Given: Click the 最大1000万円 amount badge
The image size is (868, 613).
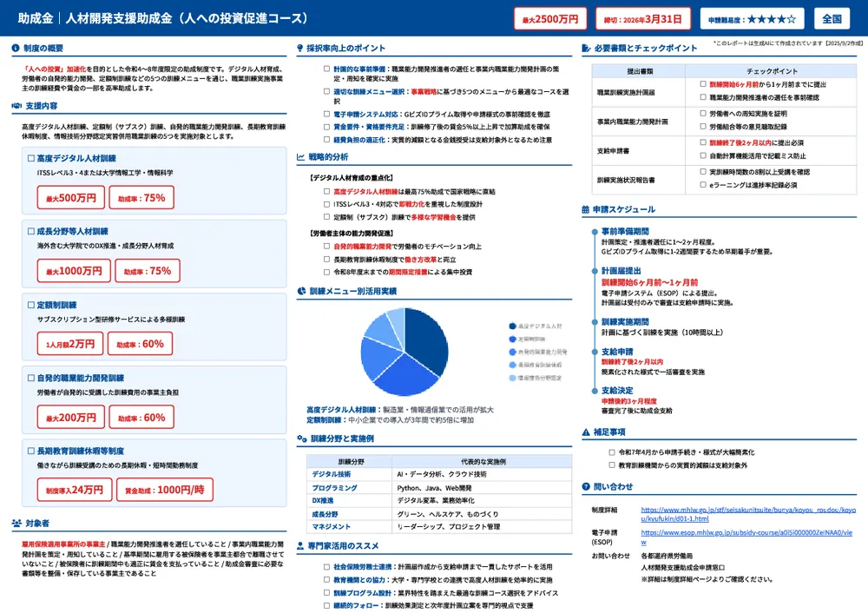Looking at the screenshot, I should click(74, 272).
